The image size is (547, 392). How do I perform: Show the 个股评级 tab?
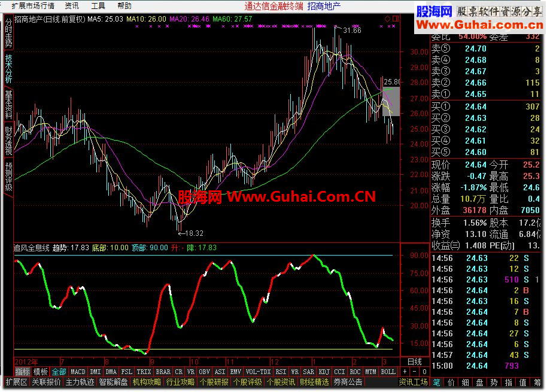[248, 382]
